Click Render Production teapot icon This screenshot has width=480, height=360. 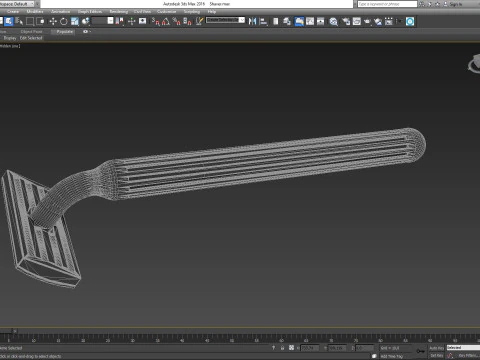point(367,21)
